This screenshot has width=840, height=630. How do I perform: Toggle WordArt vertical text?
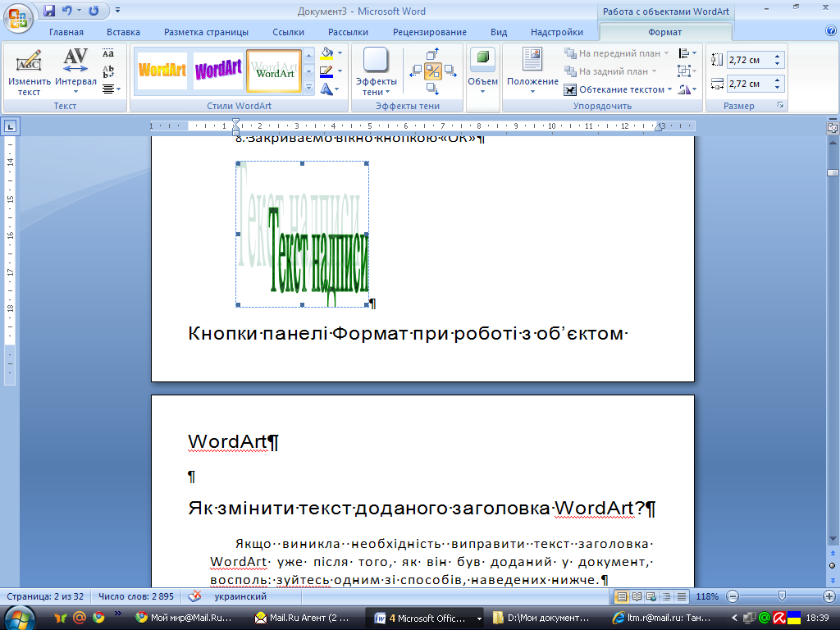click(108, 71)
